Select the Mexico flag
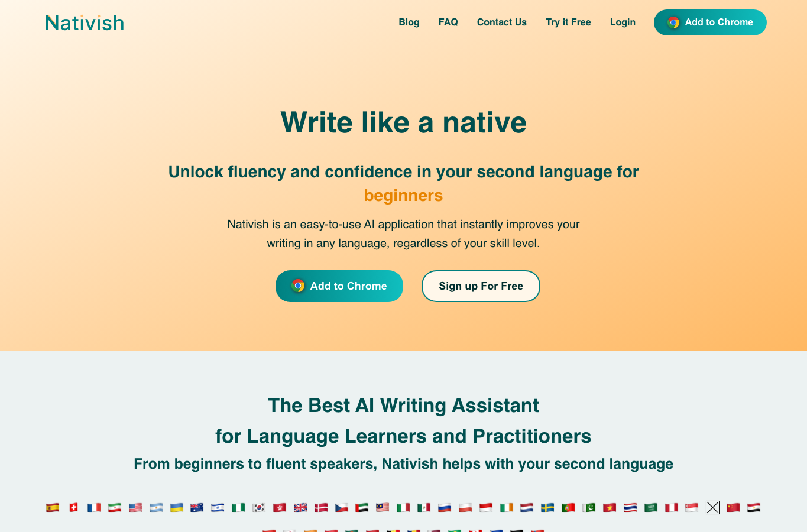Viewport: 807px width, 532px height. click(424, 507)
